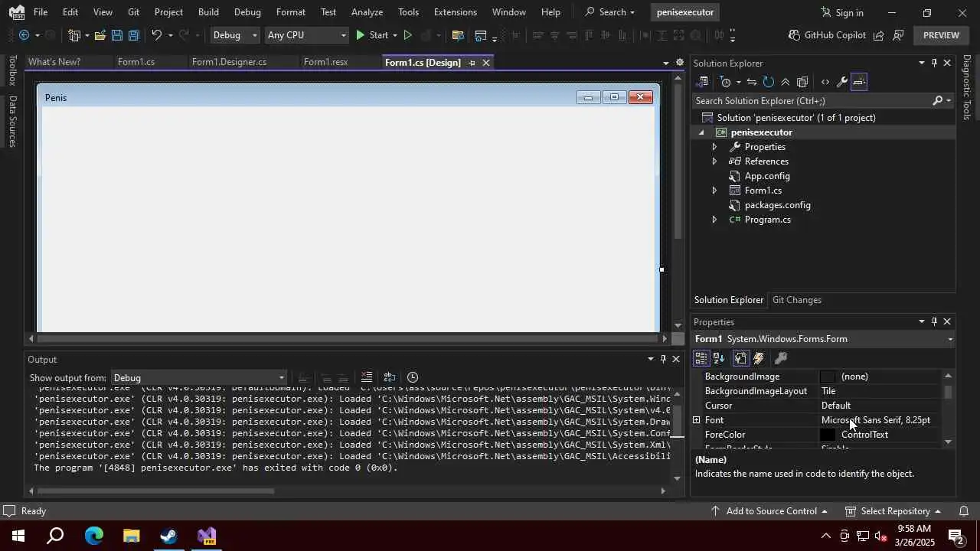Click Sign in link

coord(842,12)
